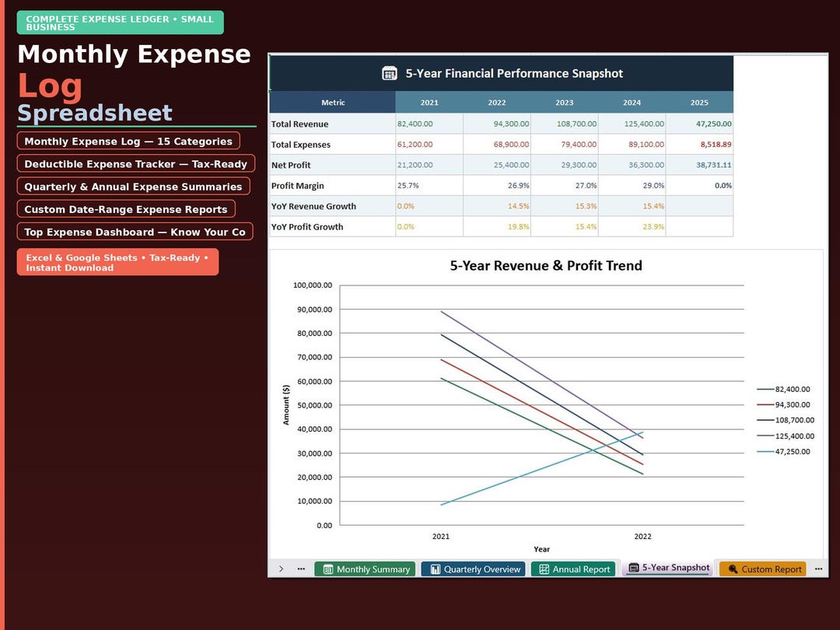
Task: Click the Net Profit row label
Action: click(291, 165)
